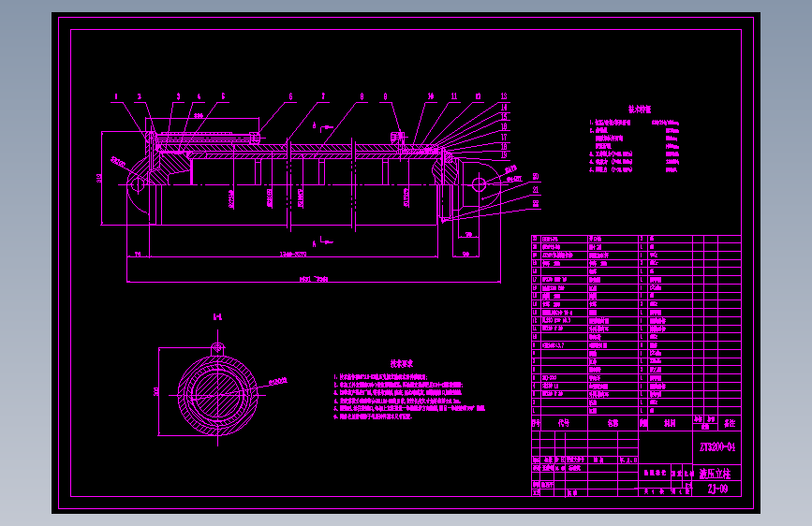Screen dimensions: 812x526
Task: Click the 材料 column header
Action: 670,423
